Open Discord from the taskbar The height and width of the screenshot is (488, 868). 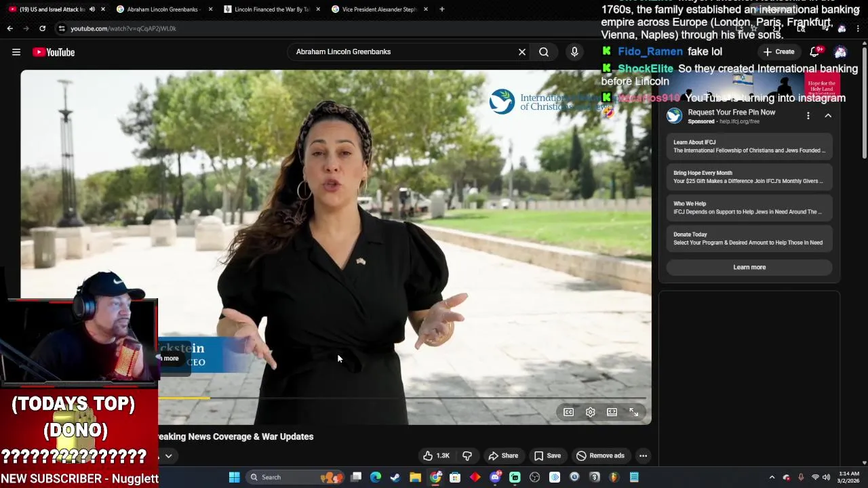tap(495, 477)
